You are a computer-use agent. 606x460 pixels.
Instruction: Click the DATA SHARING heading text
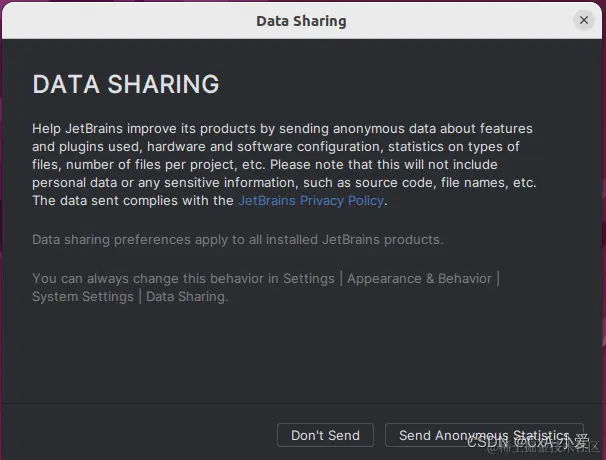point(126,84)
